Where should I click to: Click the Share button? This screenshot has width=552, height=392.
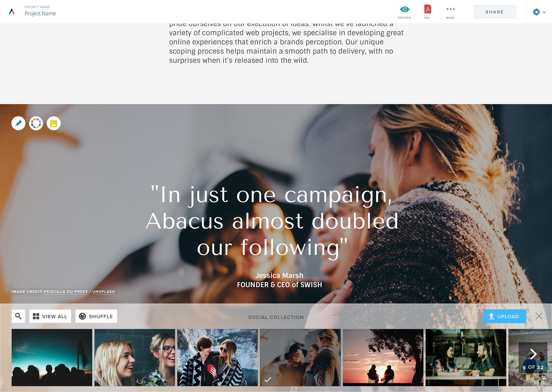coord(495,12)
